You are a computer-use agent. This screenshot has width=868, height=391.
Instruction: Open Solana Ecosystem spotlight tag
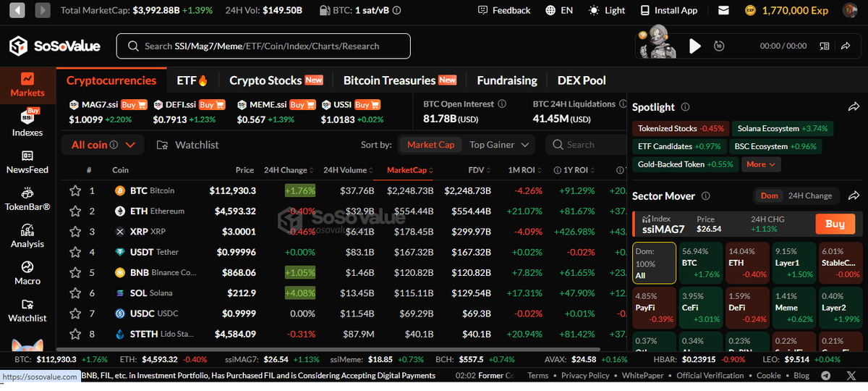click(782, 129)
